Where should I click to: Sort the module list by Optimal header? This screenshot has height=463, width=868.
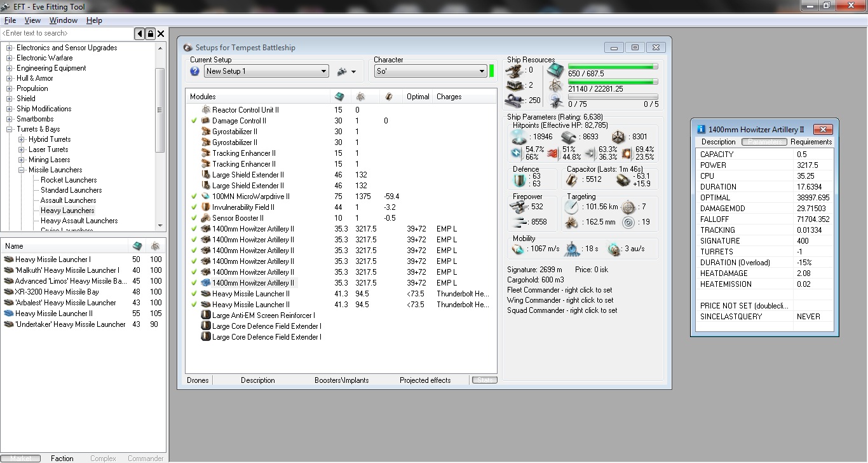pos(418,97)
